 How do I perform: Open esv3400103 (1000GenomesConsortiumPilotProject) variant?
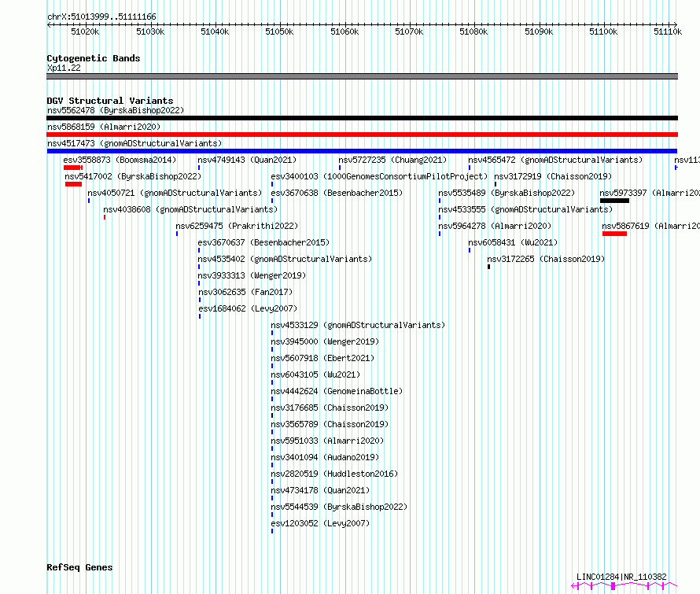(379, 176)
